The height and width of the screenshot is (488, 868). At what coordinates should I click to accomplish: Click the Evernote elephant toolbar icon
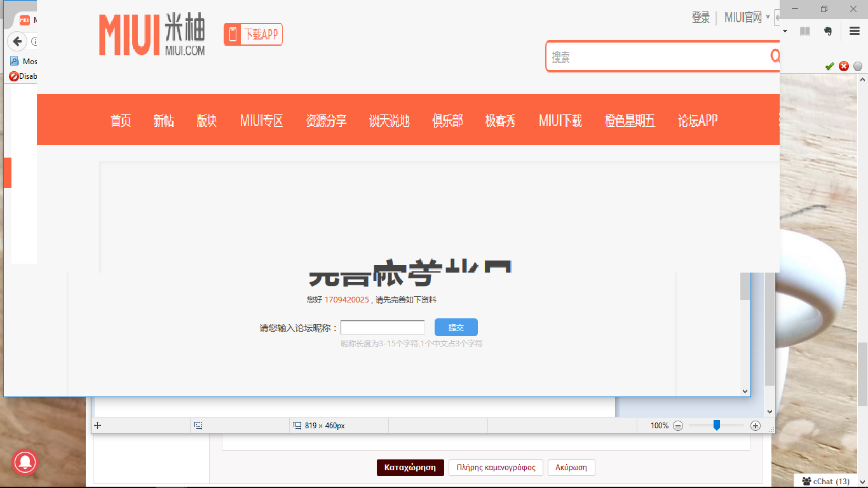click(827, 31)
